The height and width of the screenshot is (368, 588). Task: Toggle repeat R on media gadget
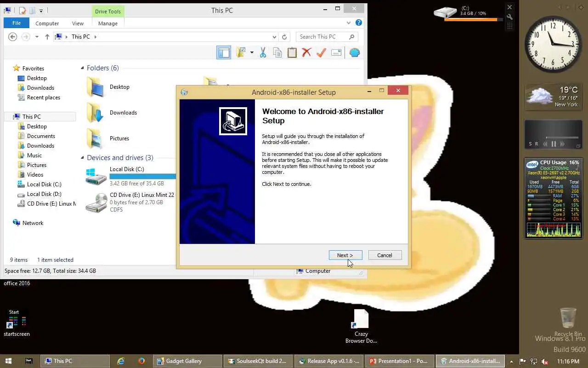pyautogui.click(x=536, y=144)
